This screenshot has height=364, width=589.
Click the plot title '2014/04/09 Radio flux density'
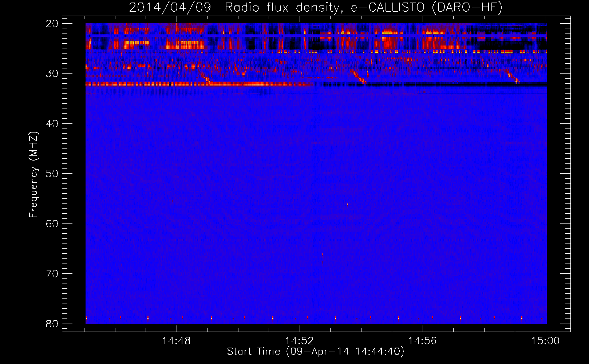click(x=236, y=7)
